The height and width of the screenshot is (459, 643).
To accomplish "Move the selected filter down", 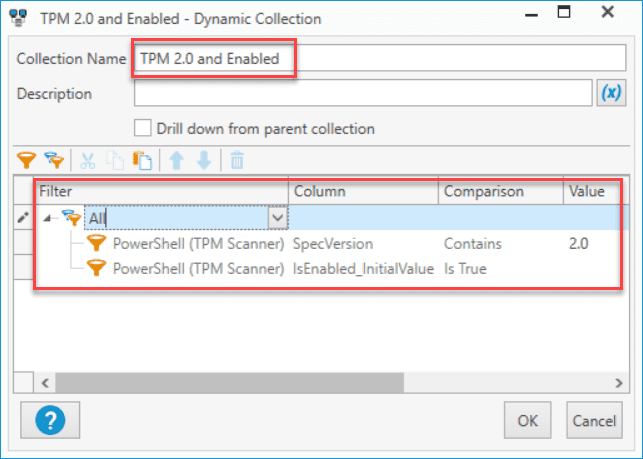I will tap(204, 160).
